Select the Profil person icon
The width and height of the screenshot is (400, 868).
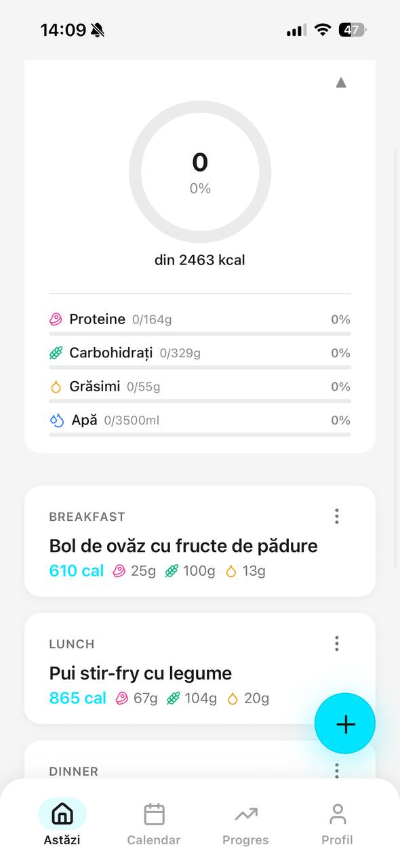[337, 814]
